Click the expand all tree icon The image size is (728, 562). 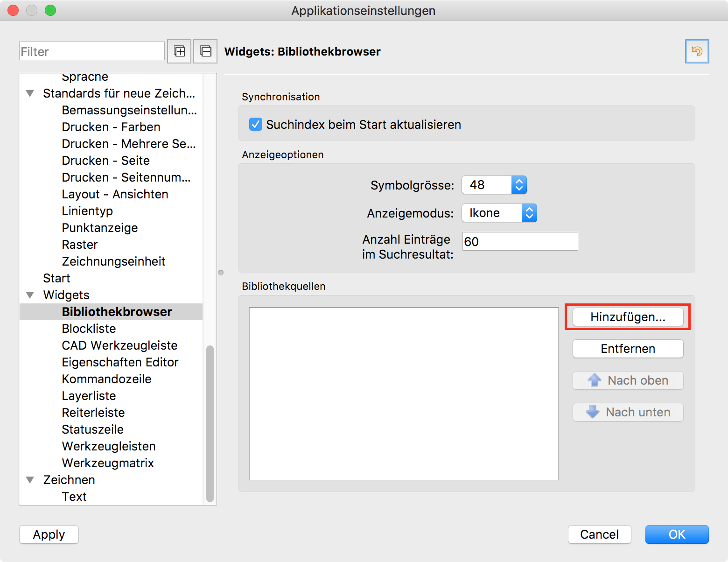[180, 51]
